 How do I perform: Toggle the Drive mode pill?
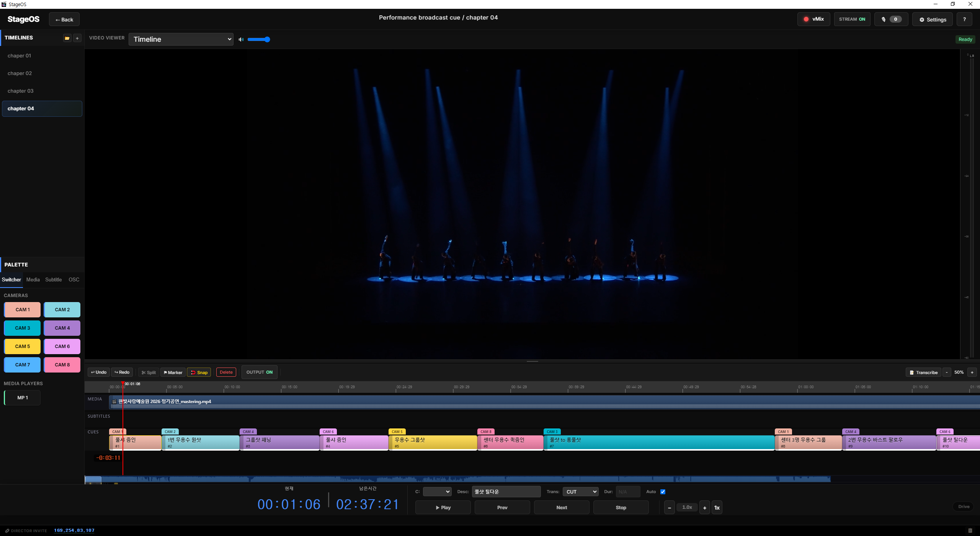click(x=964, y=507)
